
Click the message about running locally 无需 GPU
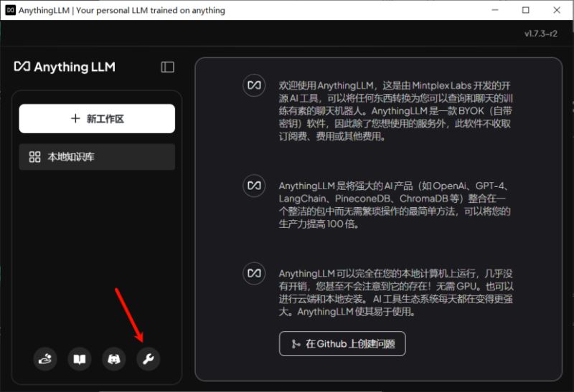(396, 292)
